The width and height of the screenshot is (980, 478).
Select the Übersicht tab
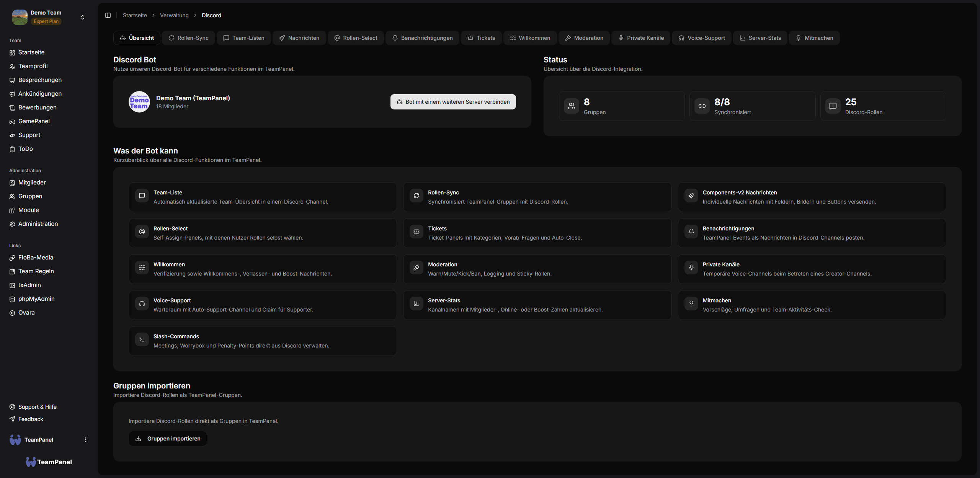[137, 38]
